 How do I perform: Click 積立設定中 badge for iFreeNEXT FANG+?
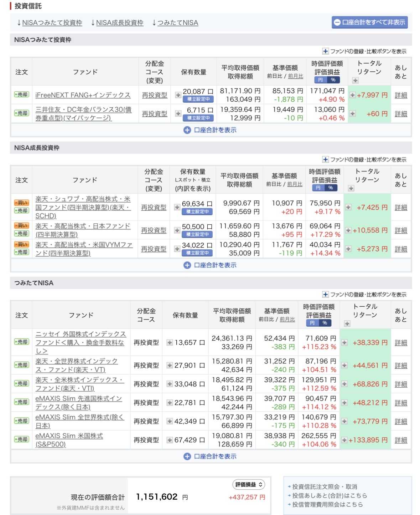tap(198, 99)
